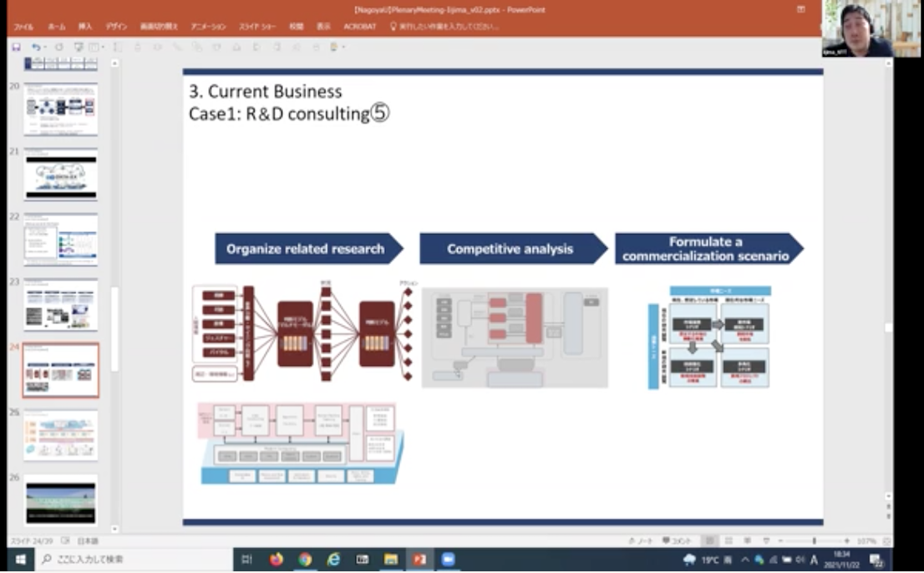The width and height of the screenshot is (924, 573).
Task: Launch slideshow view from status bar icon
Action: point(765,541)
